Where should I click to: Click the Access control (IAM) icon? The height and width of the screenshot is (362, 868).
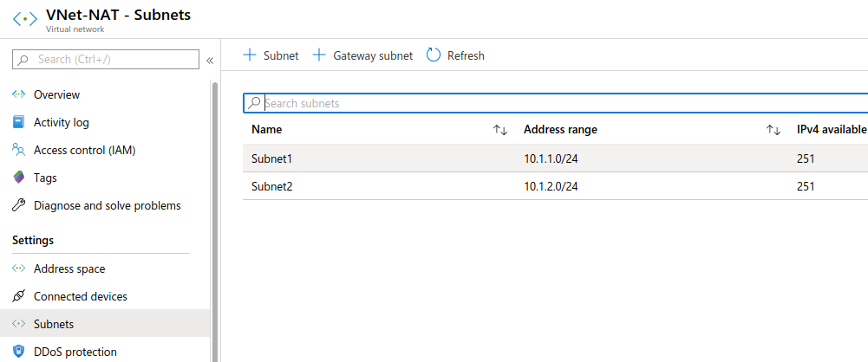click(x=18, y=150)
